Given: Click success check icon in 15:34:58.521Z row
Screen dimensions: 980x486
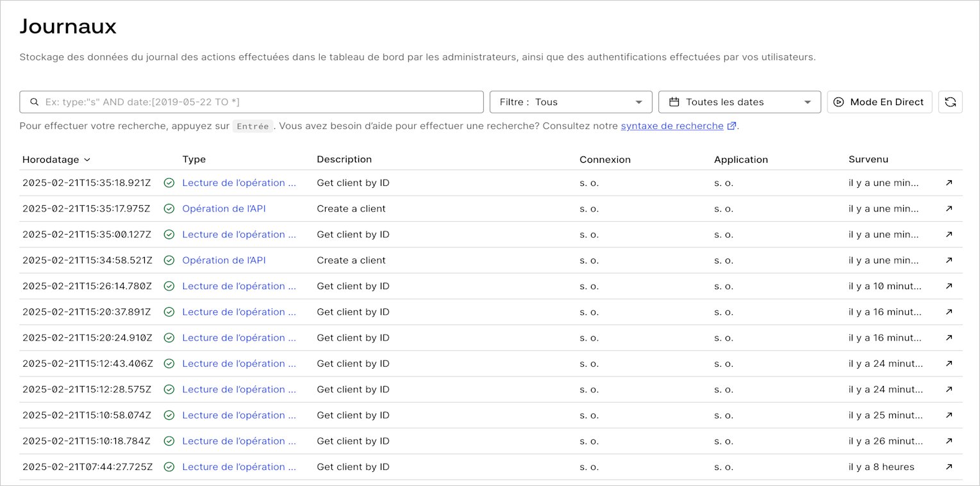Looking at the screenshot, I should 169,260.
